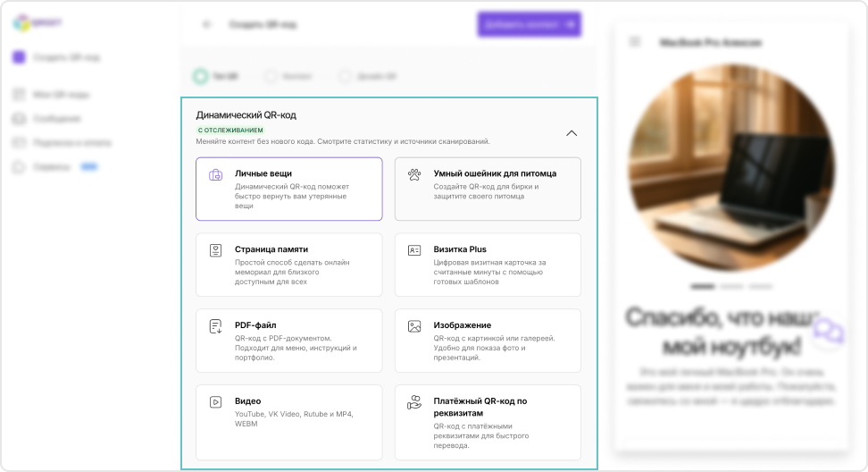This screenshot has width=868, height=472.
Task: Click the PDF-файл document icon
Action: click(x=215, y=326)
